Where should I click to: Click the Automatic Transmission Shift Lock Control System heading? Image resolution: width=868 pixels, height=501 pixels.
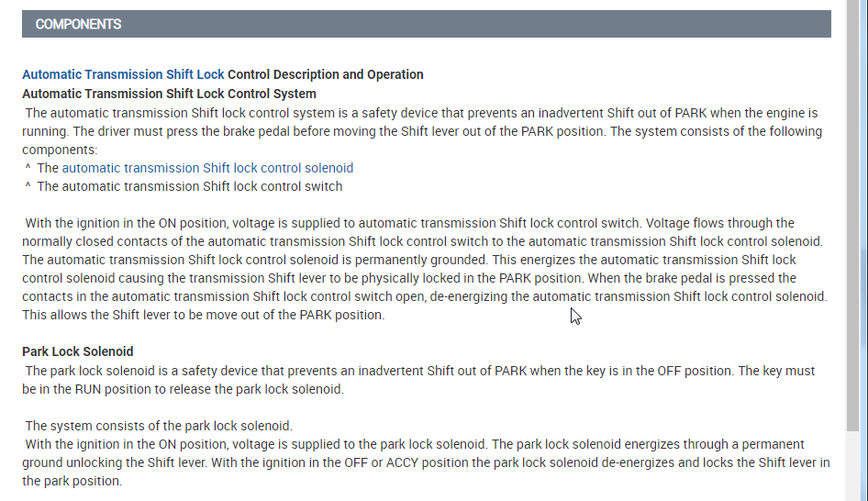(169, 94)
